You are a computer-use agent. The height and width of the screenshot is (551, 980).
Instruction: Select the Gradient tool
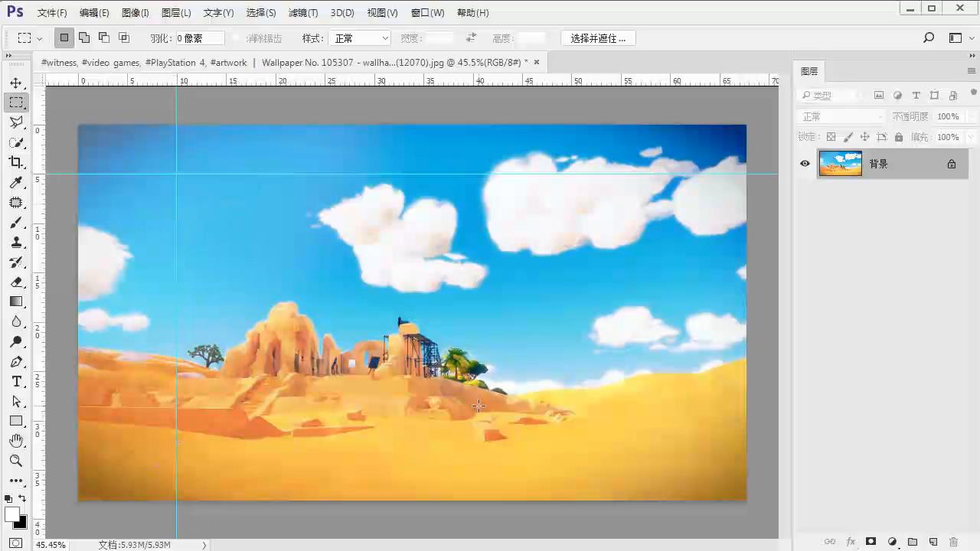16,302
